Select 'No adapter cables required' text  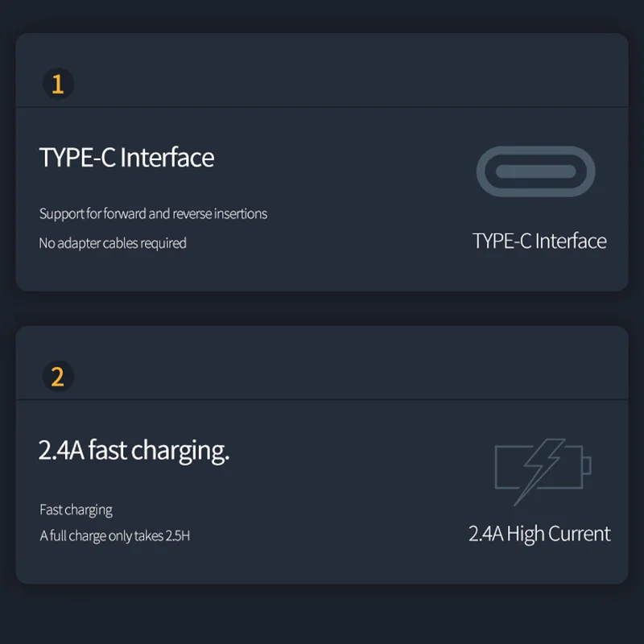[x=113, y=243]
